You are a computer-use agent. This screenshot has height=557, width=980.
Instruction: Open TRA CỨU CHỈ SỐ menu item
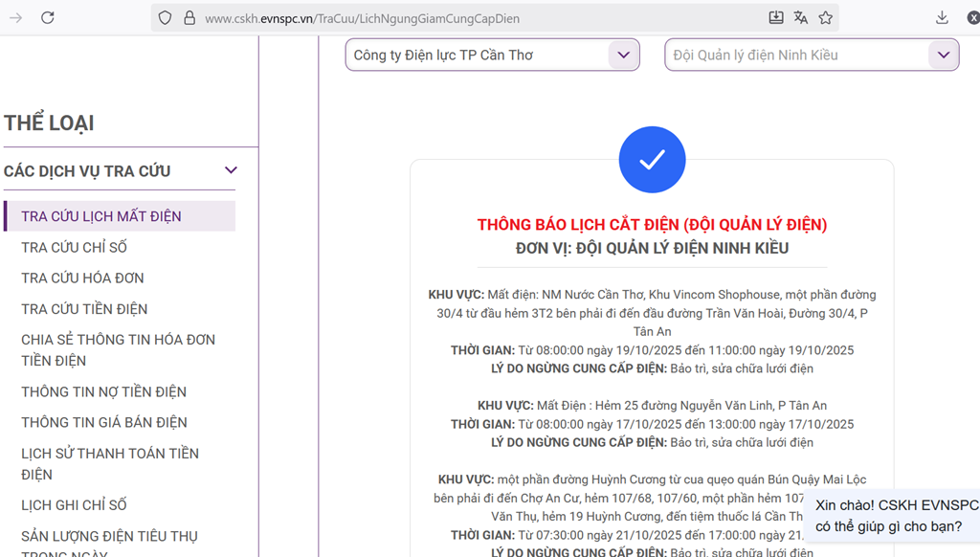click(x=74, y=248)
